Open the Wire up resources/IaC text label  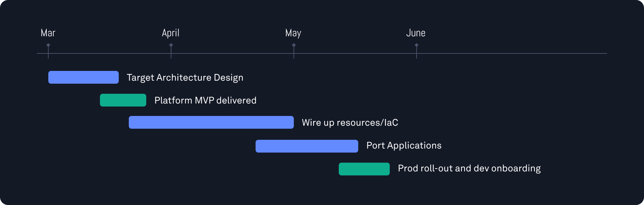[350, 123]
